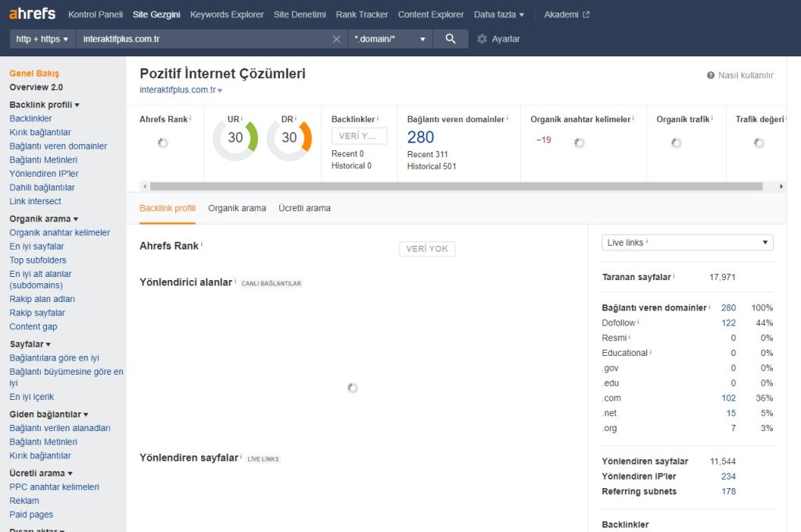The width and height of the screenshot is (801, 532).
Task: Click the VERİ YOK badge
Action: [x=427, y=249]
